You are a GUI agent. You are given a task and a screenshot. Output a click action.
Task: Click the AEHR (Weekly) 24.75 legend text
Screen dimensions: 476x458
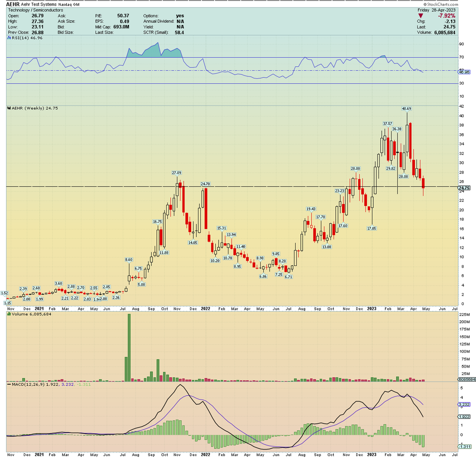tap(35, 108)
